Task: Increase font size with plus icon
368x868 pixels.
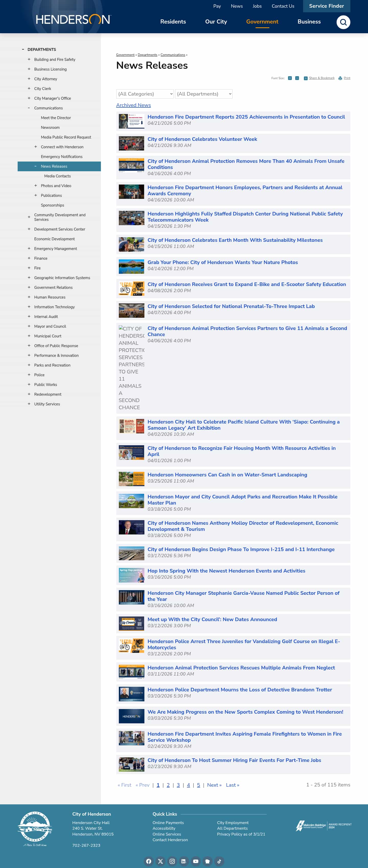Action: 290,78
